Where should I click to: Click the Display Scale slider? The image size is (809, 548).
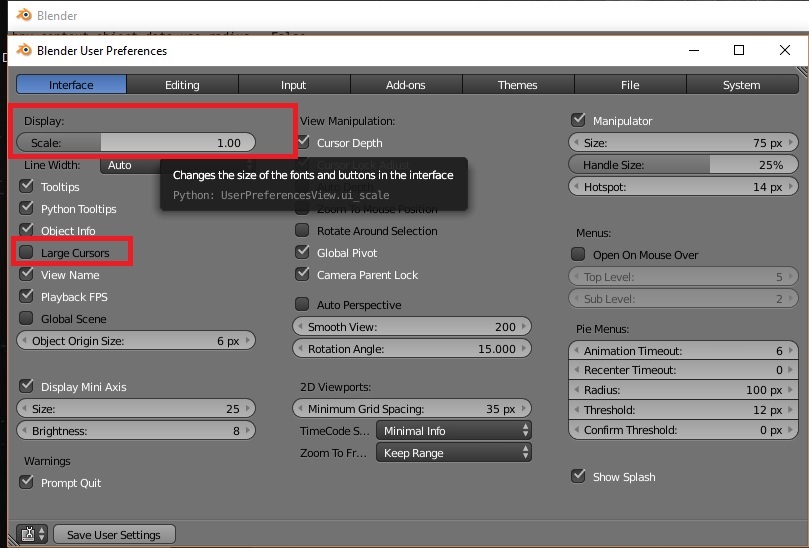point(136,143)
